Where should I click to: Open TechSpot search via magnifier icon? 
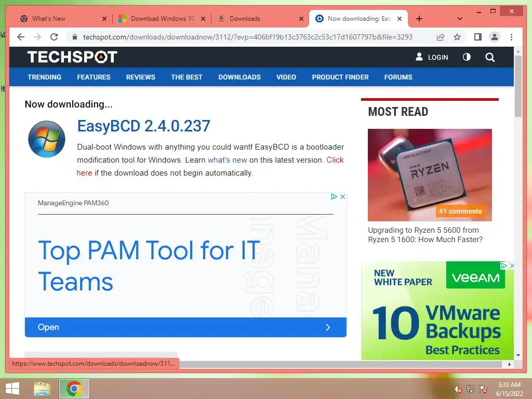tap(490, 57)
